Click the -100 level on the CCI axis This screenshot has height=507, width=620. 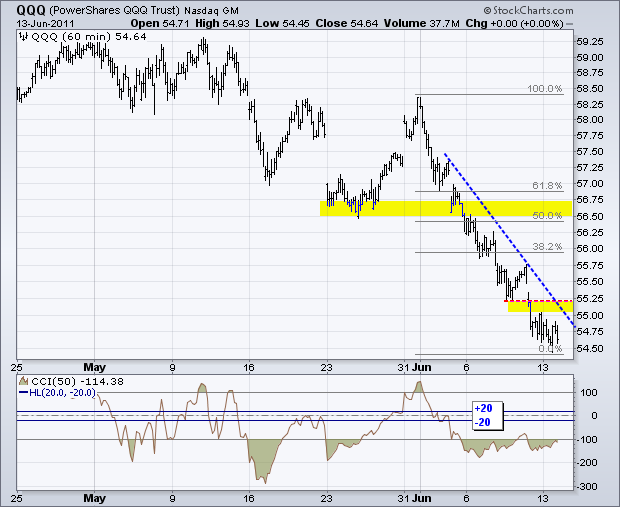point(587,440)
